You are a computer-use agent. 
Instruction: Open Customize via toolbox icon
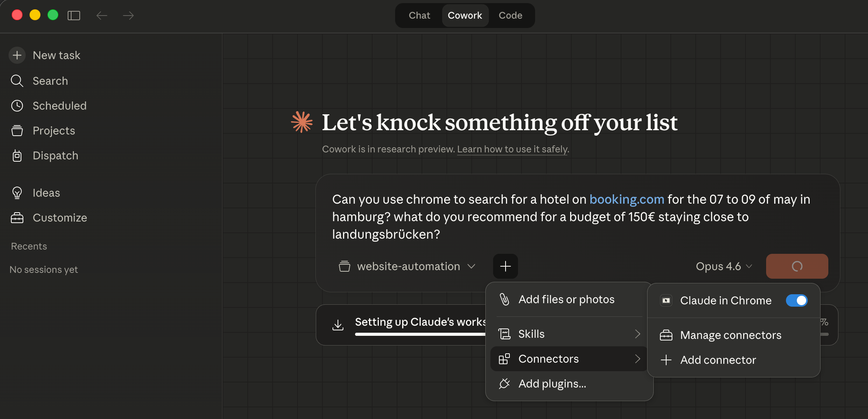click(x=17, y=218)
